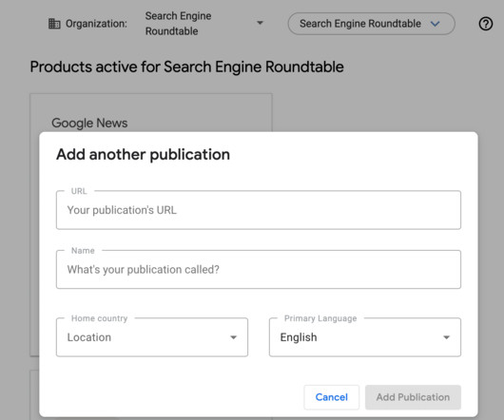
Task: Click the 'Add another publication' dialog title
Action: coord(143,155)
